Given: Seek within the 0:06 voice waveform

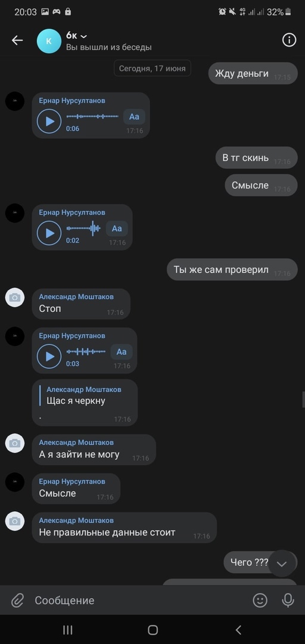Looking at the screenshot, I should pos(92,117).
